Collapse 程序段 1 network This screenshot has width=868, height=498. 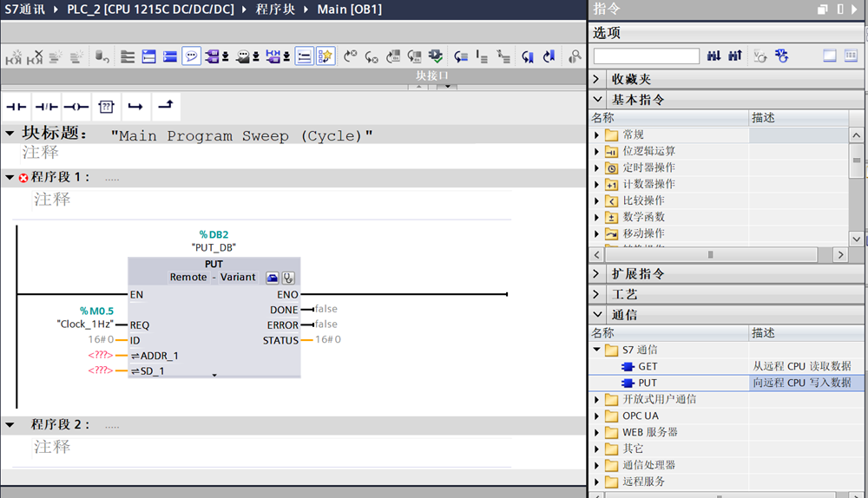coord(10,177)
